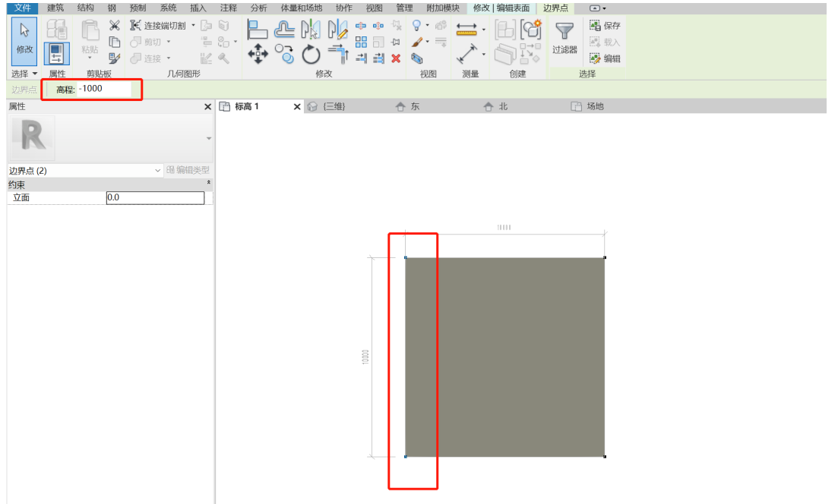Viewport: 838px width, 504px height.
Task: Activate the Copy elements tool
Action: [284, 55]
